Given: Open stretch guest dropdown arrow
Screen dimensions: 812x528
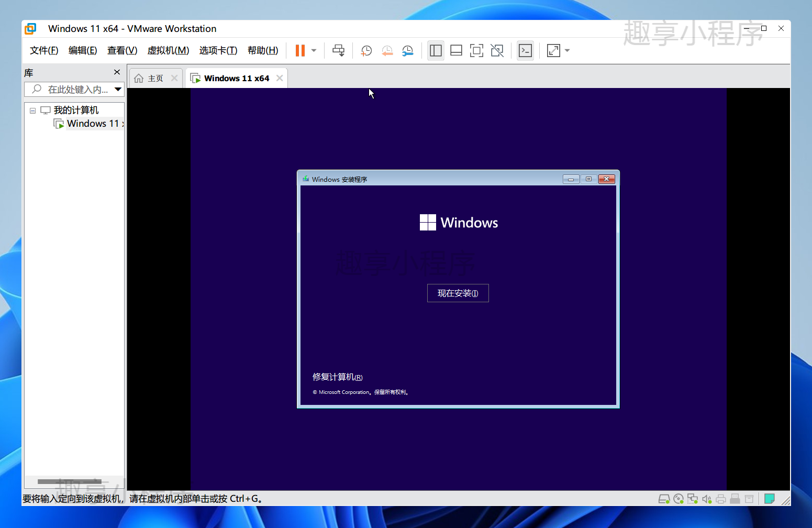Looking at the screenshot, I should [x=568, y=51].
